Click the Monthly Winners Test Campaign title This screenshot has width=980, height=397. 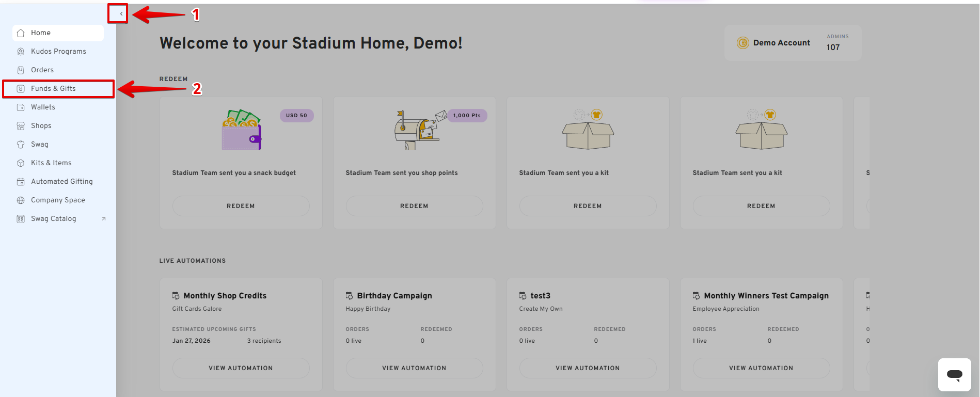pos(766,296)
